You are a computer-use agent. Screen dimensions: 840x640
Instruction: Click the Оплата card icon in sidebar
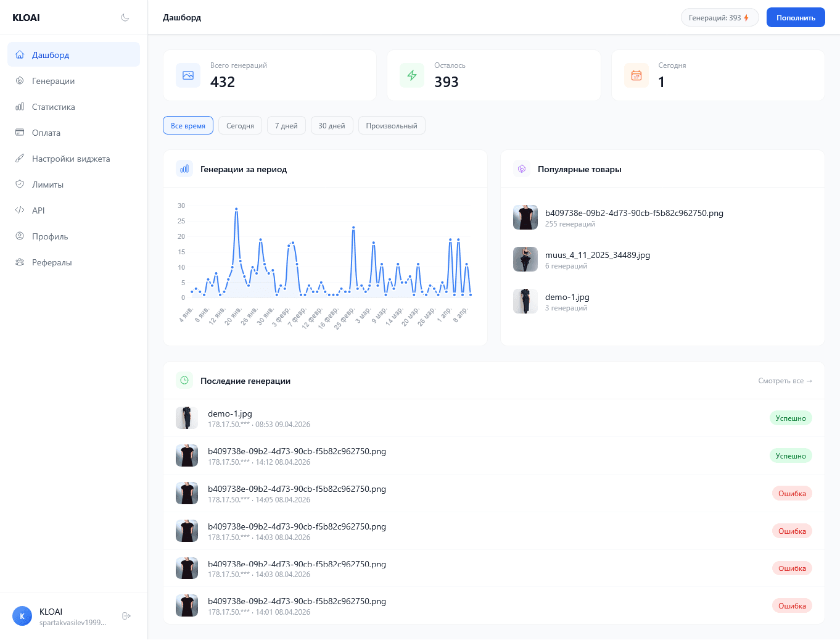coord(20,133)
